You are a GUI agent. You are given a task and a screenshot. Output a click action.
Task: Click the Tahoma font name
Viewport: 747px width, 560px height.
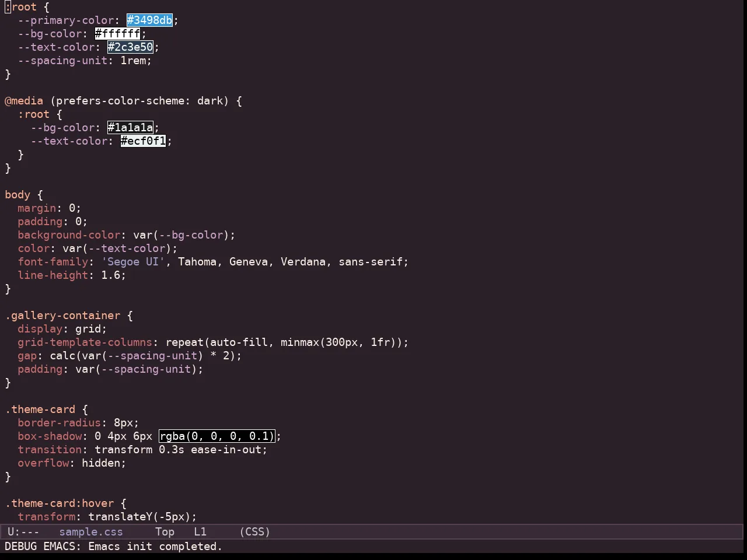197,262
